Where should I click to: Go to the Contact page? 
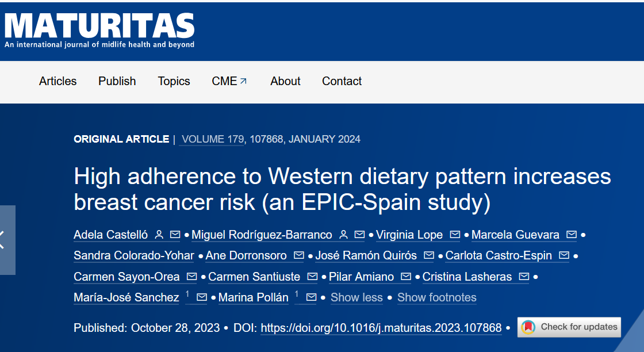(x=342, y=81)
